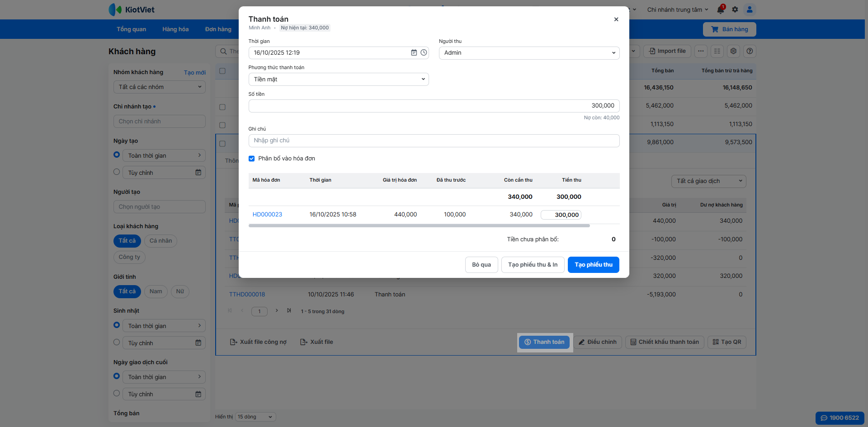Open the settings gear in the header
Image resolution: width=868 pixels, height=427 pixels.
[735, 9]
